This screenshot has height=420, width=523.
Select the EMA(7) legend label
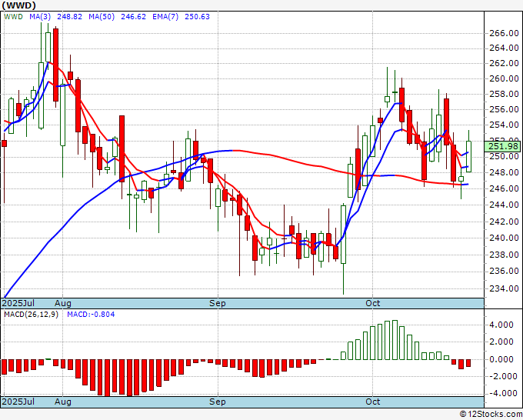pos(165,16)
